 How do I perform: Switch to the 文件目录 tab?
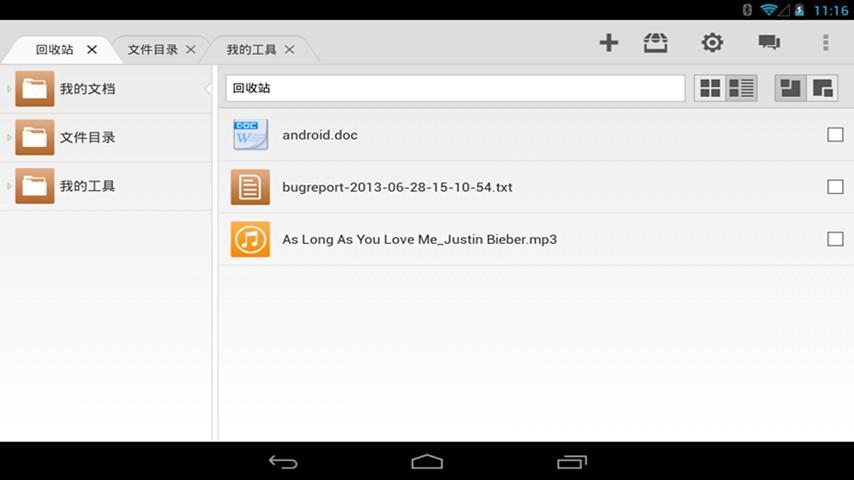pos(152,49)
